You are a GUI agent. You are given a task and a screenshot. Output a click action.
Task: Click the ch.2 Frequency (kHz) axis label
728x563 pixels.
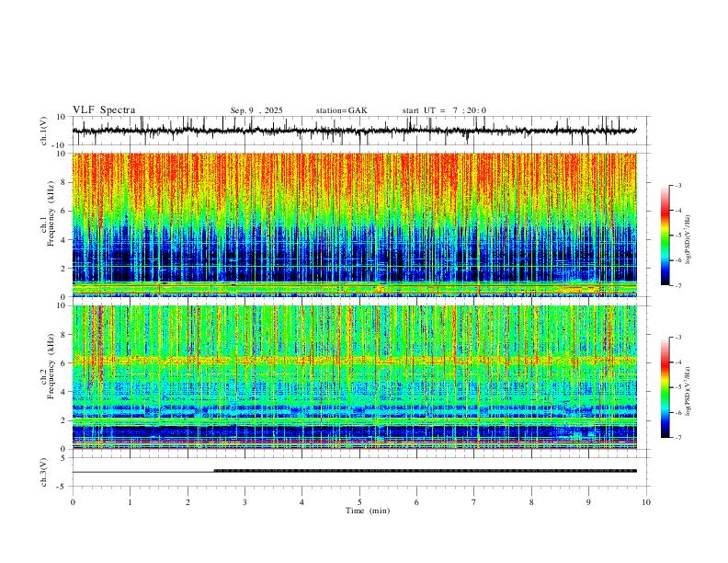click(48, 366)
